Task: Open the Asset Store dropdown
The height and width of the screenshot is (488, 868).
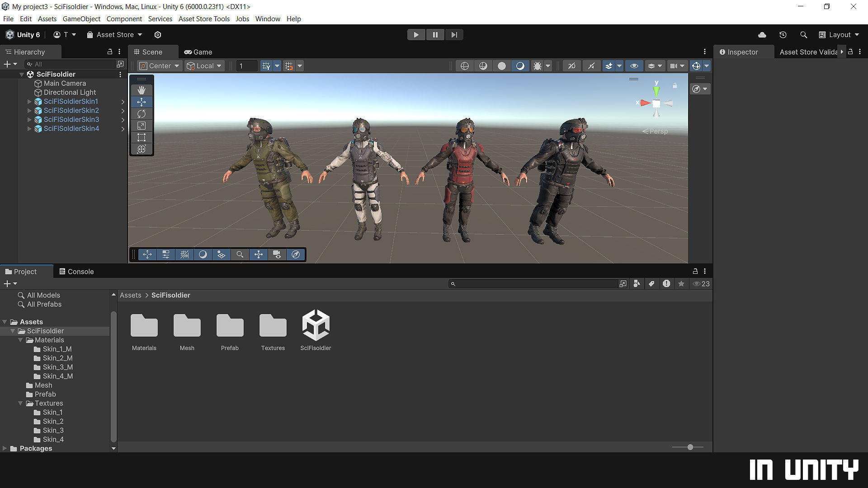Action: pos(115,35)
